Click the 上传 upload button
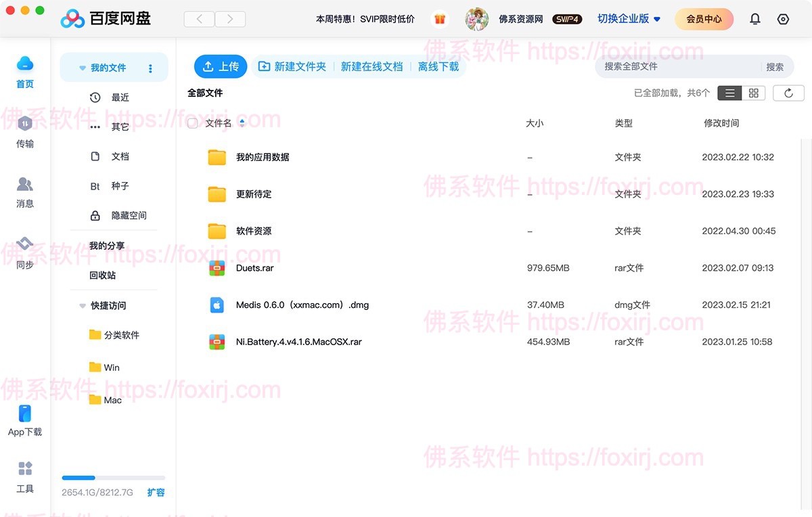This screenshot has width=812, height=517. [221, 66]
